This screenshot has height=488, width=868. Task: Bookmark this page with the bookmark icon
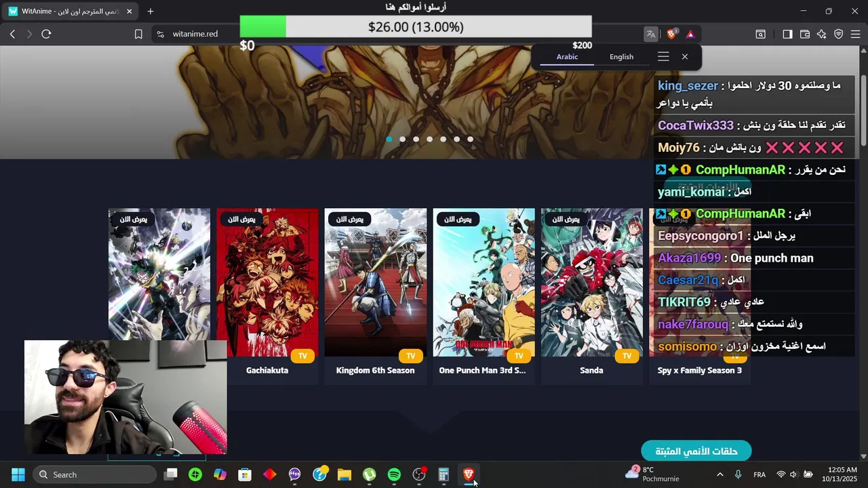pos(138,34)
